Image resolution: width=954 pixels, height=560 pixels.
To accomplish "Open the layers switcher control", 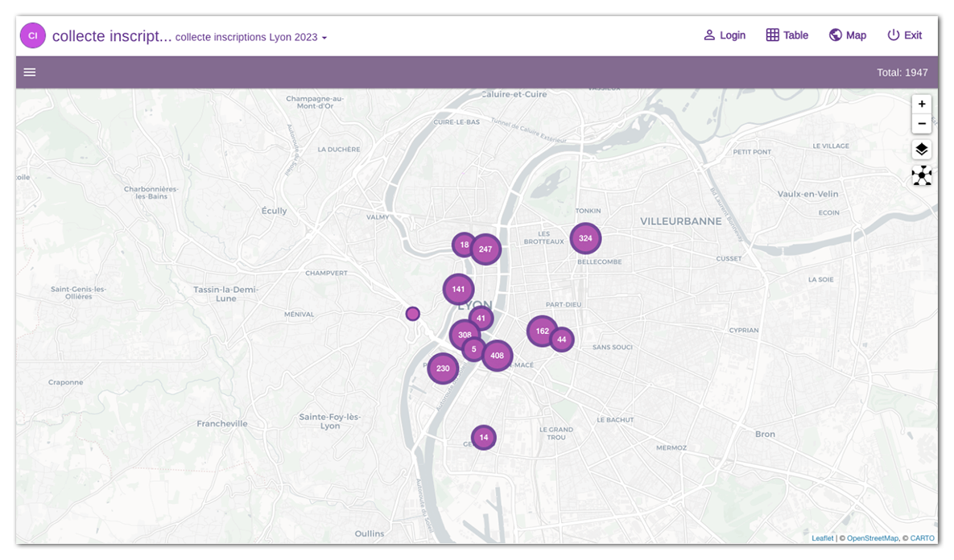I will 921,149.
